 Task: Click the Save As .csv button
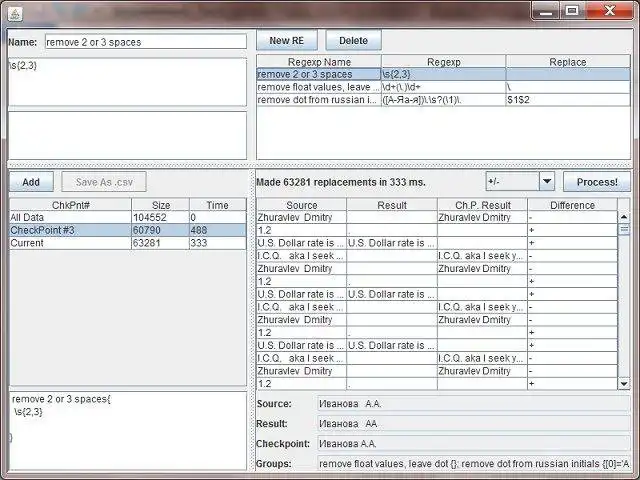pos(104,182)
